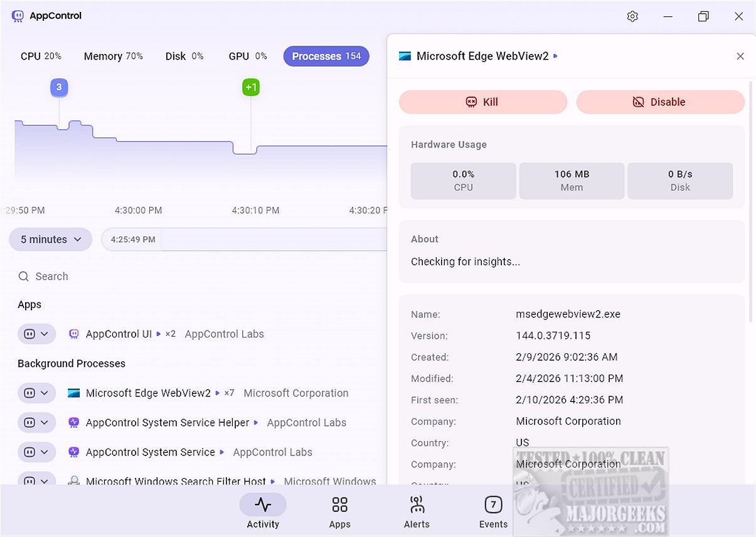Viewport: 756px width, 537px height.
Task: Kill the Microsoft Edge WebView2 process
Action: [x=483, y=102]
